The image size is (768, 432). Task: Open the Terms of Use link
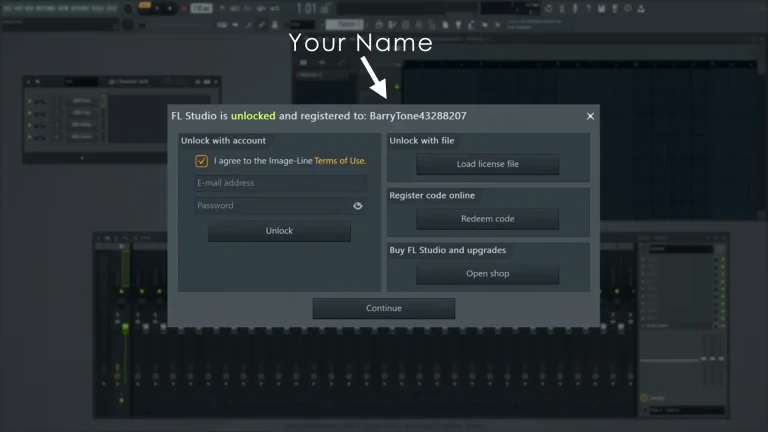[x=339, y=161]
